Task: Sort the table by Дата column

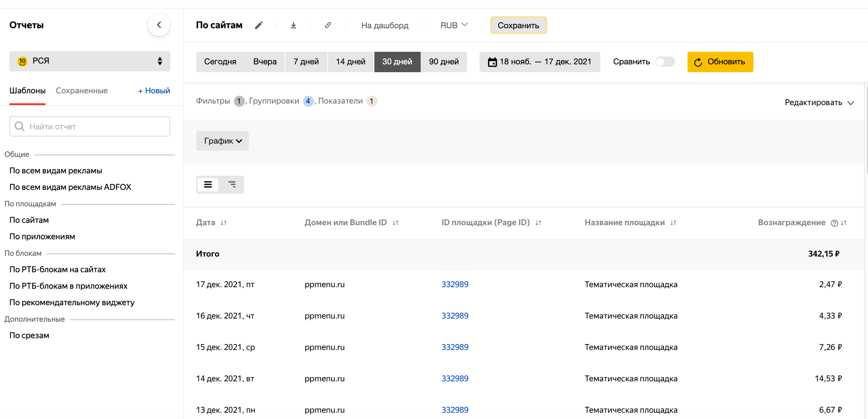Action: [x=224, y=223]
